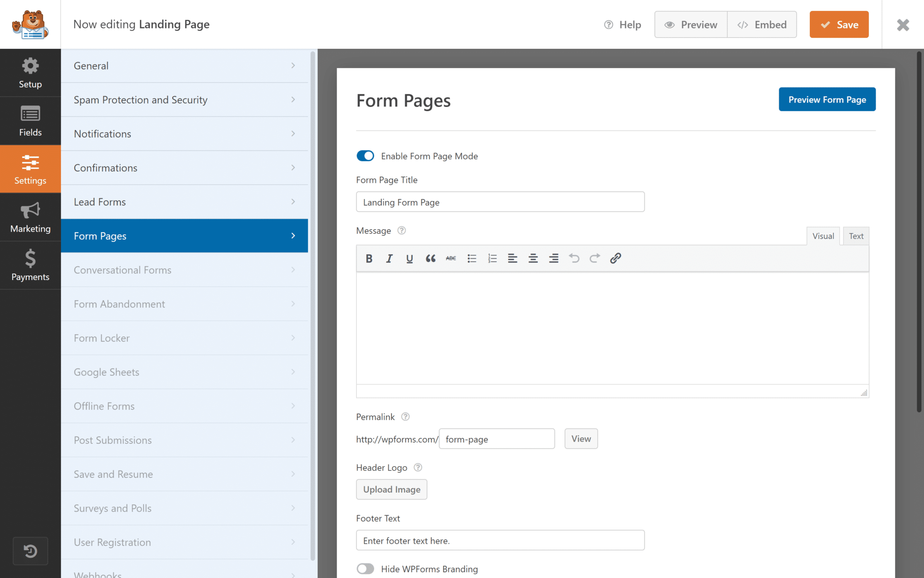Switch to the Fields panel
The image size is (924, 578).
tap(30, 121)
